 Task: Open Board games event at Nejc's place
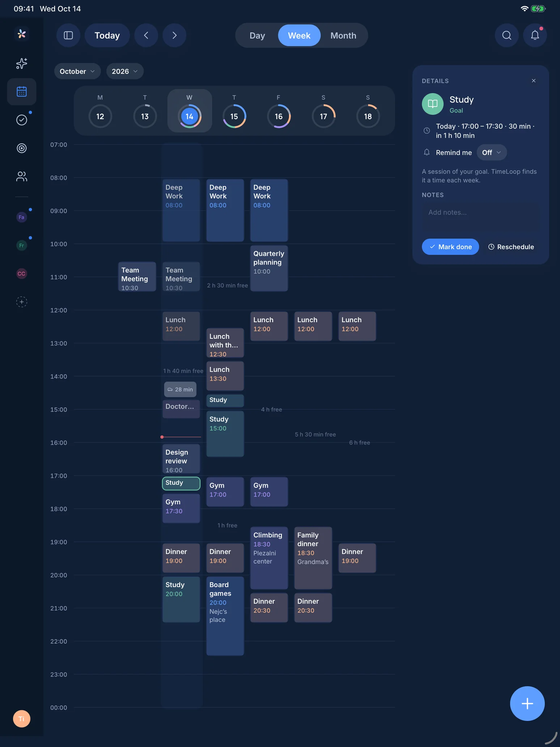pos(225,616)
